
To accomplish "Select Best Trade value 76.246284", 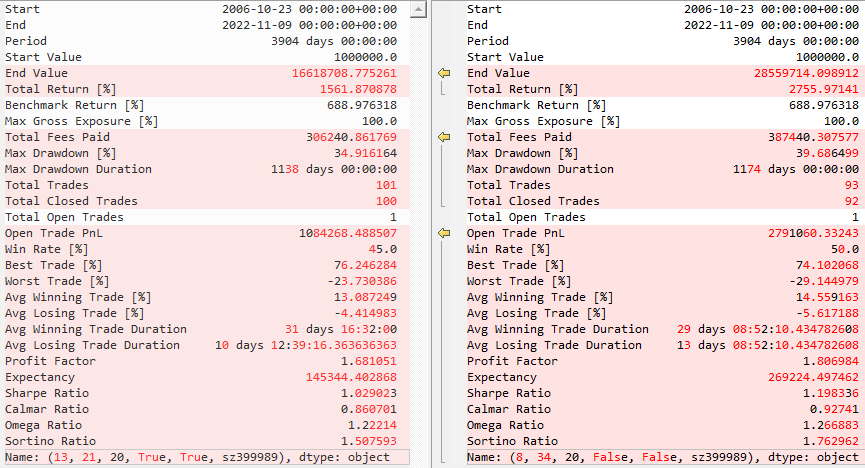I will click(365, 265).
